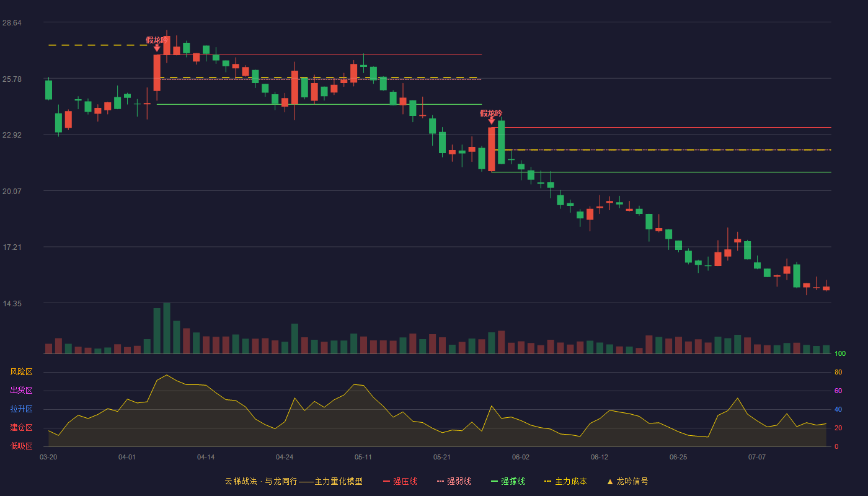
Task: Click the 假龙吟 arrow marker near 06-02
Action: pos(491,121)
